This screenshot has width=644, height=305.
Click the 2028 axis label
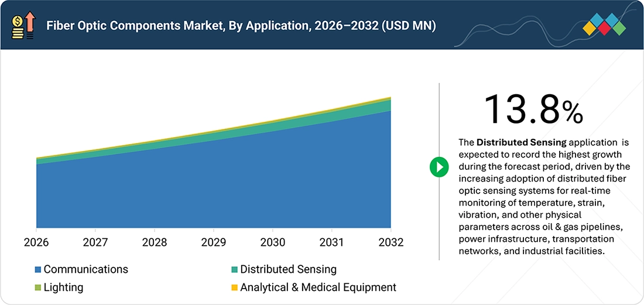coord(155,242)
